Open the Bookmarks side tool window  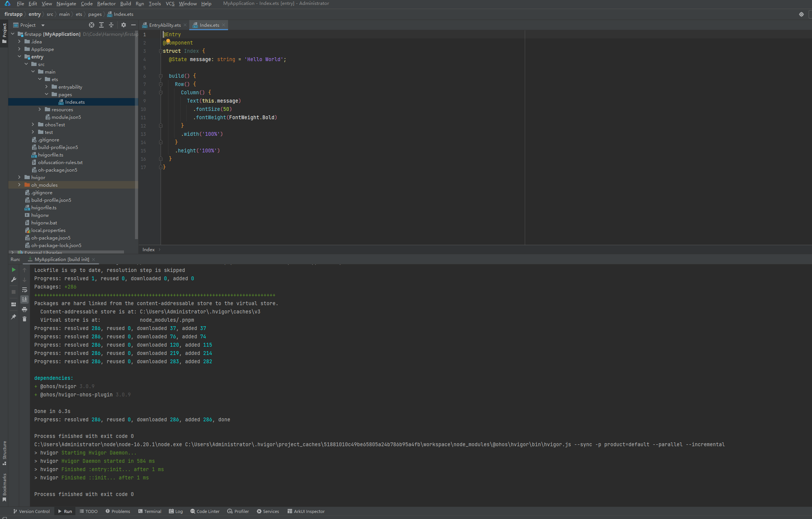pos(4,487)
